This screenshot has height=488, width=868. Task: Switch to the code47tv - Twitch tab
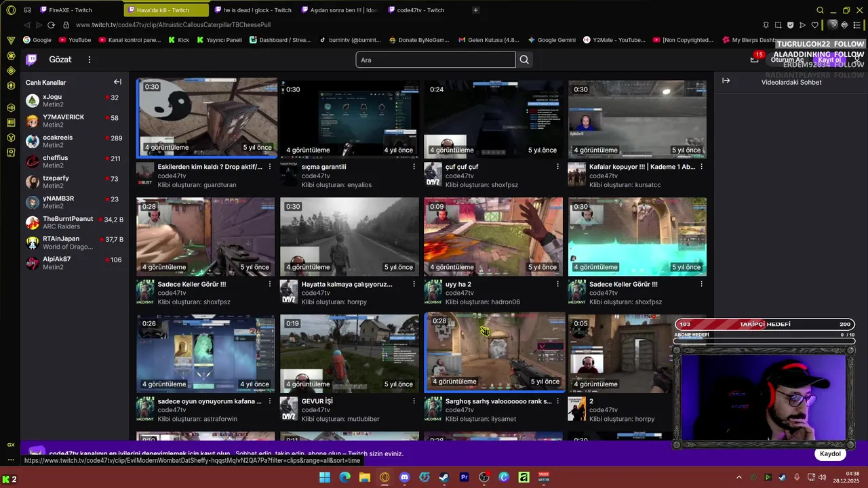[427, 10]
